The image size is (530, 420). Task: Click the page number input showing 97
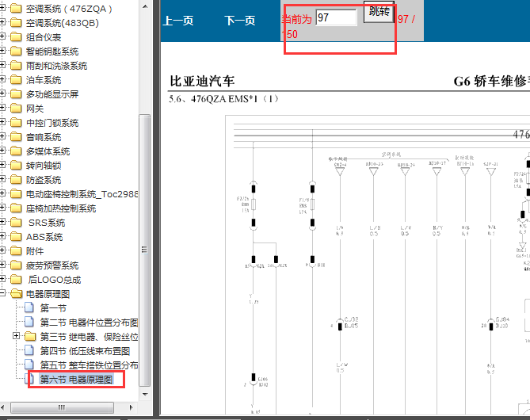point(336,17)
